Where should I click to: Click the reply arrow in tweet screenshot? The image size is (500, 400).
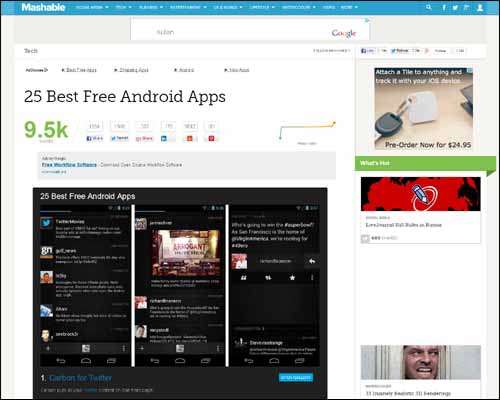[x=312, y=261]
